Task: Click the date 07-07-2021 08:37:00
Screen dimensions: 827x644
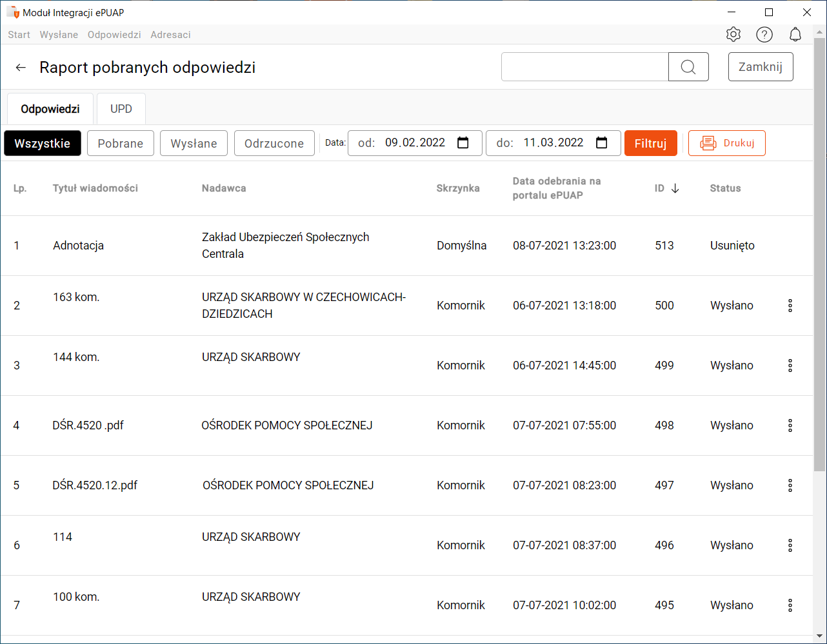Action: tap(564, 545)
